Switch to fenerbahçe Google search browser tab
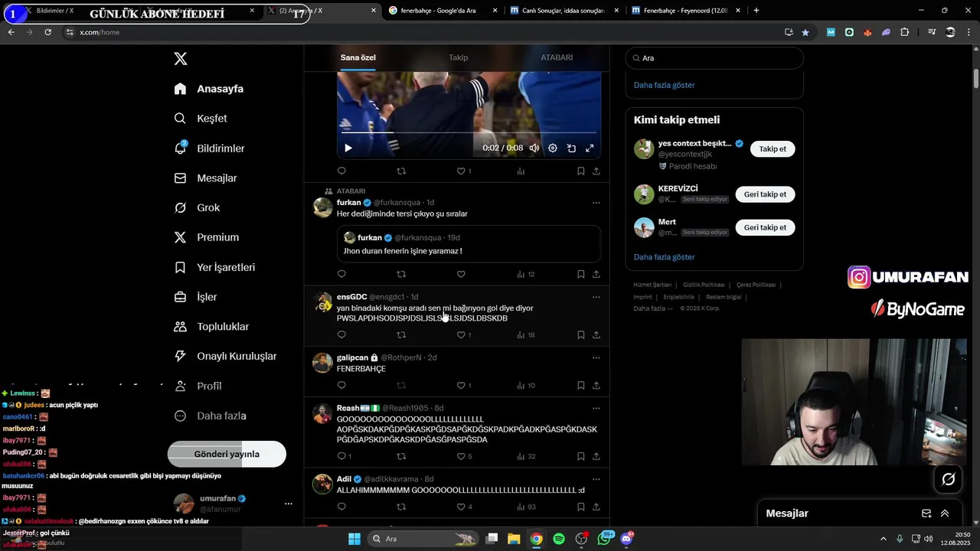Viewport: 980px width, 551px height. click(x=444, y=11)
